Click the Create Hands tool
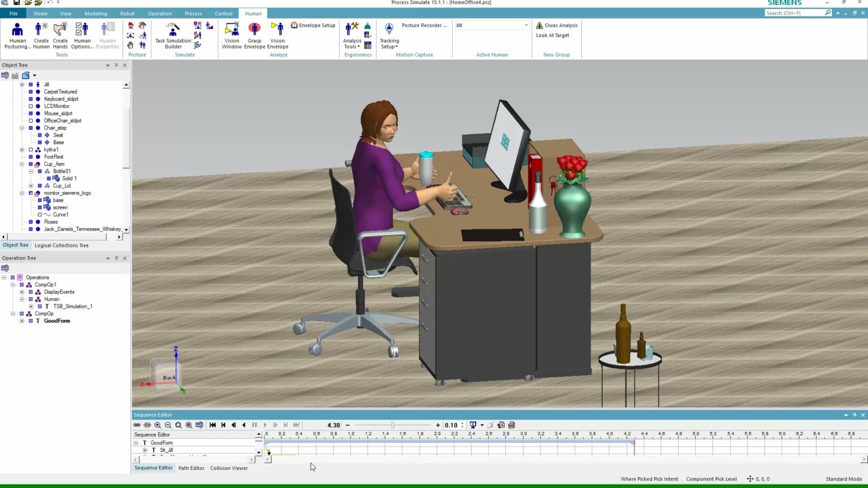 (60, 34)
